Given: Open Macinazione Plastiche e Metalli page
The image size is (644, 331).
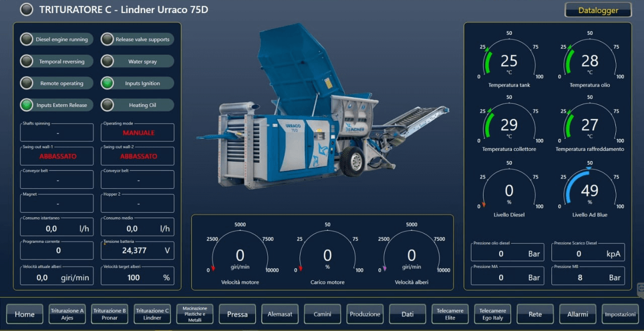Looking at the screenshot, I should click(195, 314).
